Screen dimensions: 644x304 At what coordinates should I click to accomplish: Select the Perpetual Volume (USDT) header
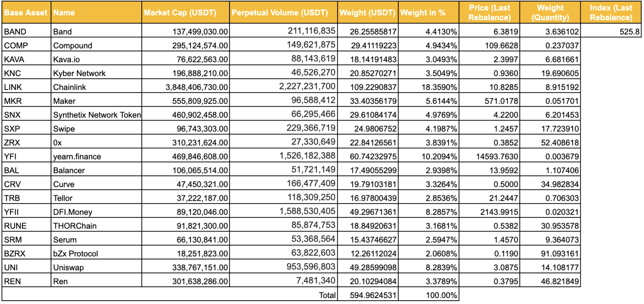(283, 12)
